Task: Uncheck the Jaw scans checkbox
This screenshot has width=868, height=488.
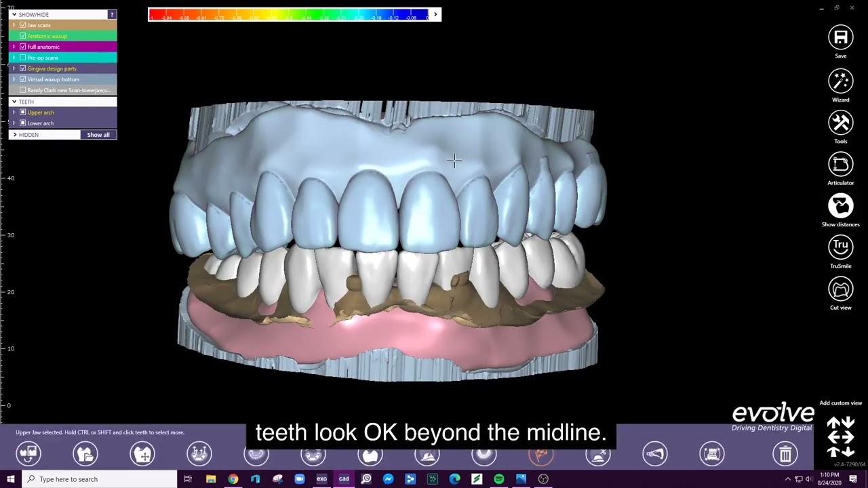Action: [23, 25]
